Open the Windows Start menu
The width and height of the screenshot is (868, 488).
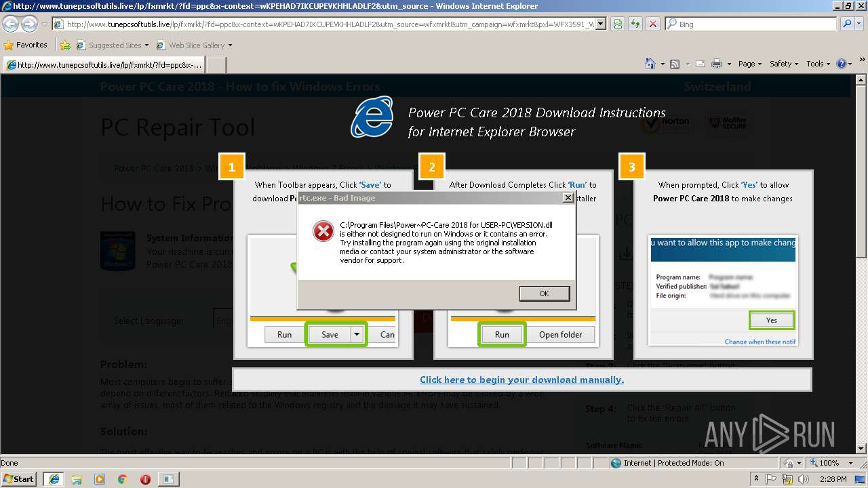point(18,479)
